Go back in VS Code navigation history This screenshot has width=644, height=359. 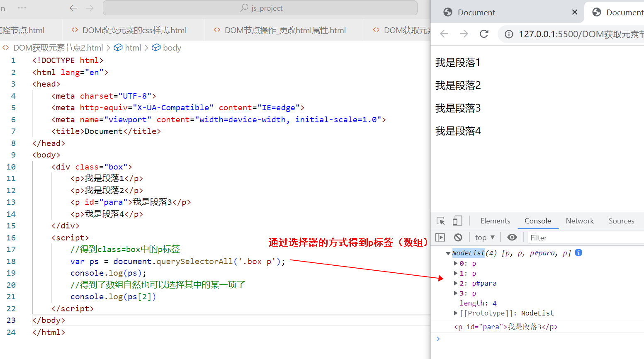point(73,8)
